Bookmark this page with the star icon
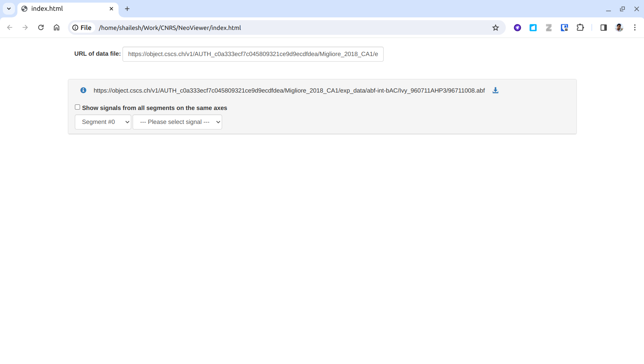This screenshot has height=364, width=644. (x=495, y=27)
